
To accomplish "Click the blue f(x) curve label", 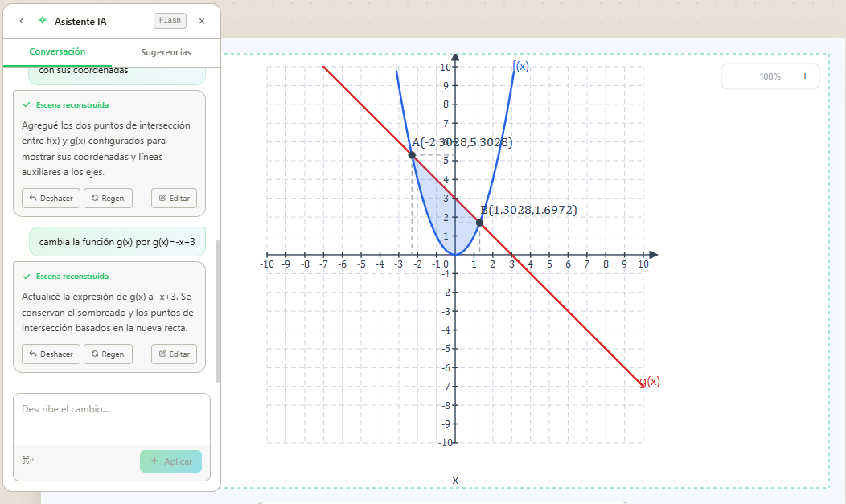I will point(520,66).
